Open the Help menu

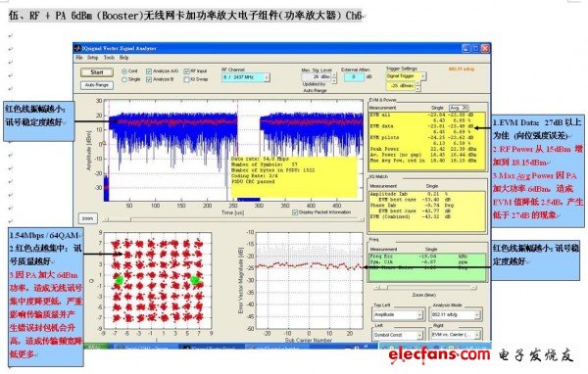[x=124, y=58]
